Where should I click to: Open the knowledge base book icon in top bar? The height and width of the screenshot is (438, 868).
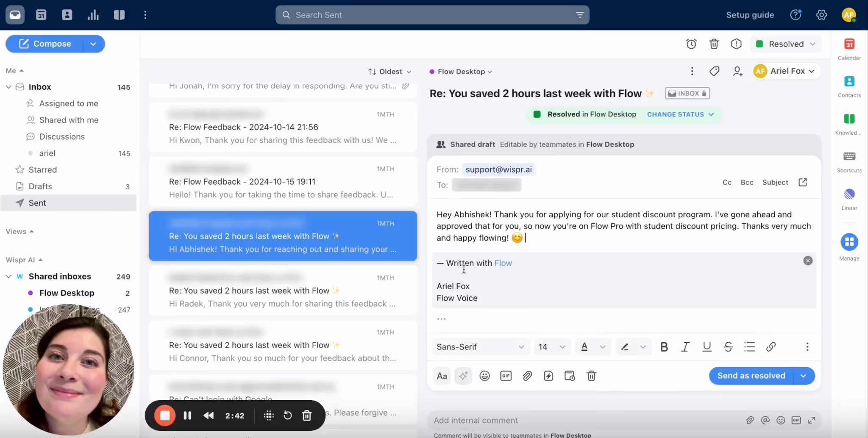click(x=119, y=15)
